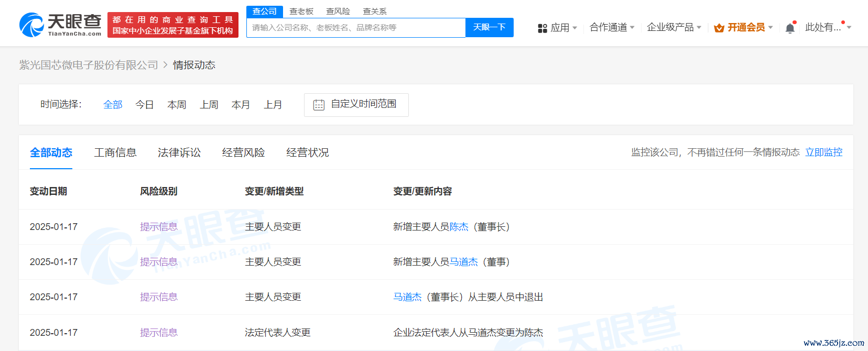Click 情报动态 breadcrumb text
Viewport: 868px width, 351px height.
coord(194,65)
